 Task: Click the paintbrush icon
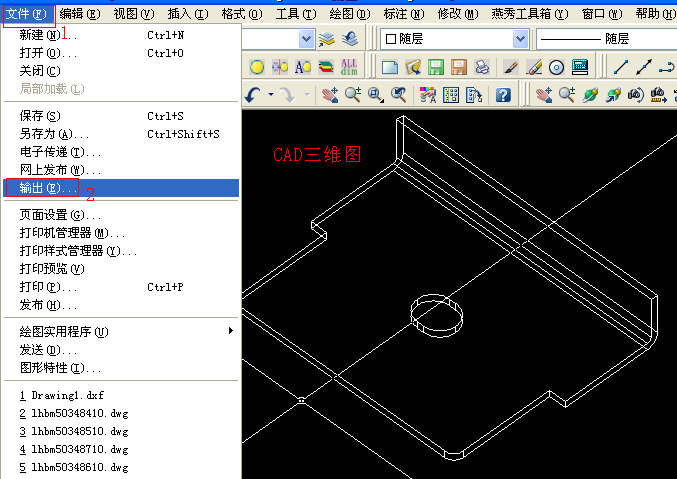coord(511,67)
